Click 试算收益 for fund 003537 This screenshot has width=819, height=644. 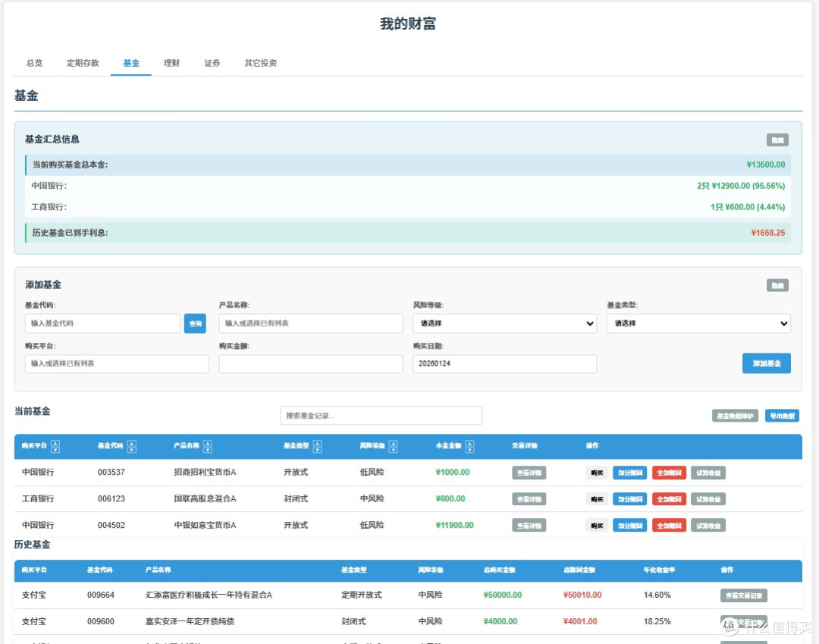[708, 473]
